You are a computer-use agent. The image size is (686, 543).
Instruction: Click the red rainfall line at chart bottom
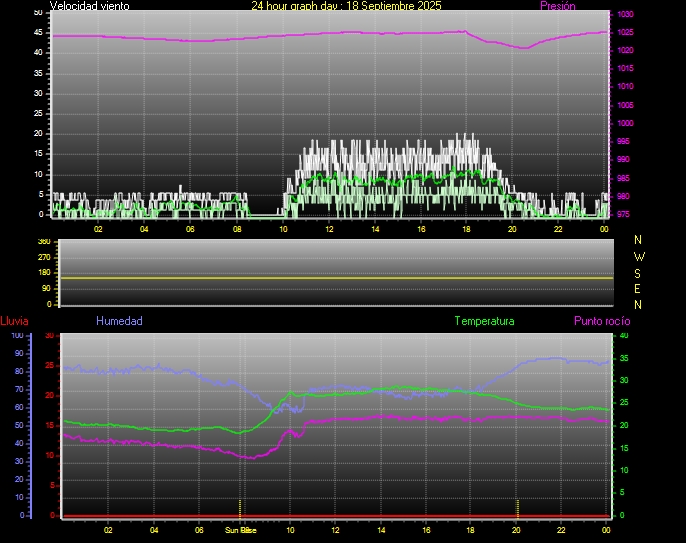click(335, 516)
